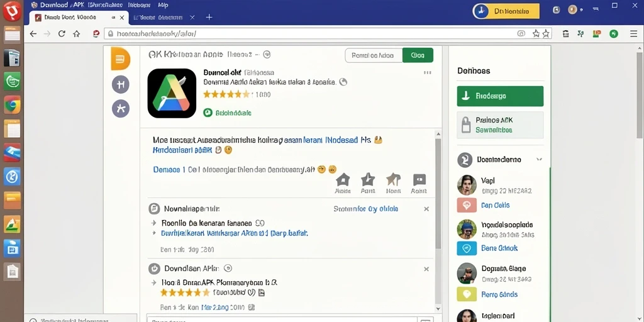Click the app rating stars beside 1000
This screenshot has height=322, width=644.
[226, 94]
